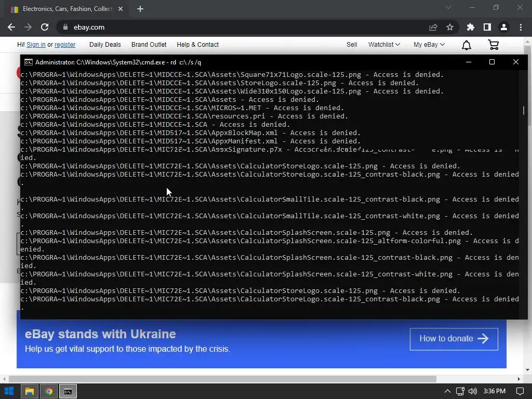Click the cmd vertical scrollbar thumb
The image size is (532, 399).
[524, 110]
